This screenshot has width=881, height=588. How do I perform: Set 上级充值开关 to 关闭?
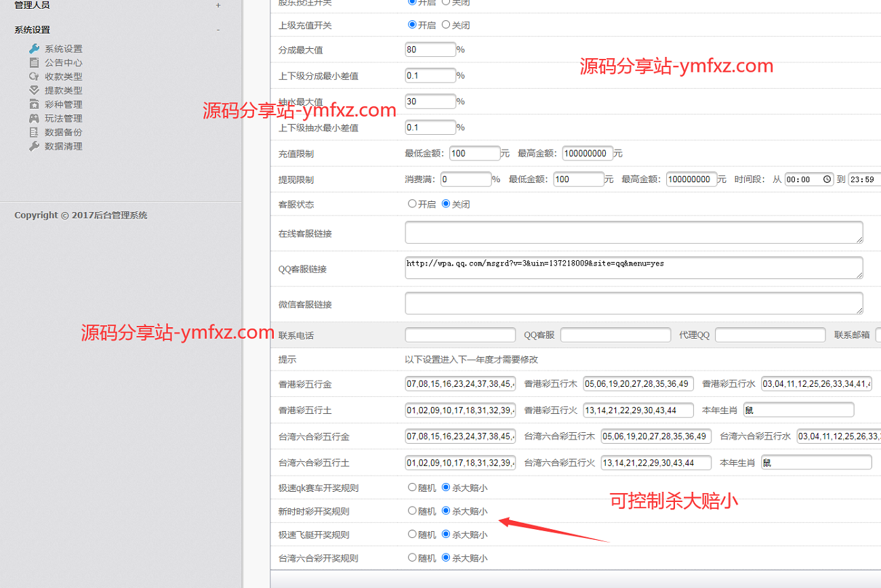click(x=446, y=25)
